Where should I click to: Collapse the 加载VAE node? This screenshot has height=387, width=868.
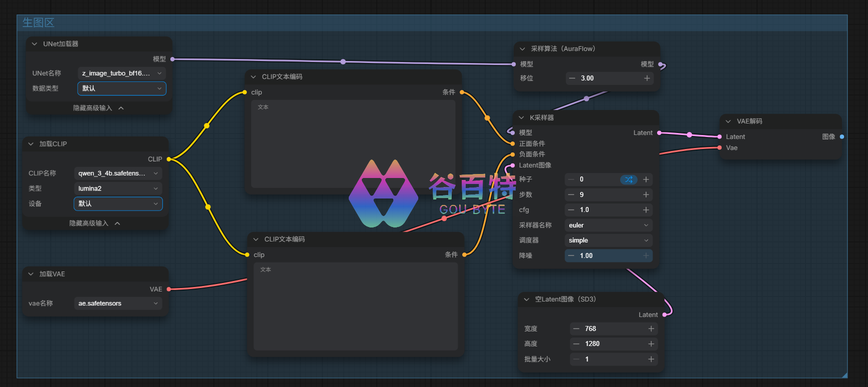tap(31, 274)
